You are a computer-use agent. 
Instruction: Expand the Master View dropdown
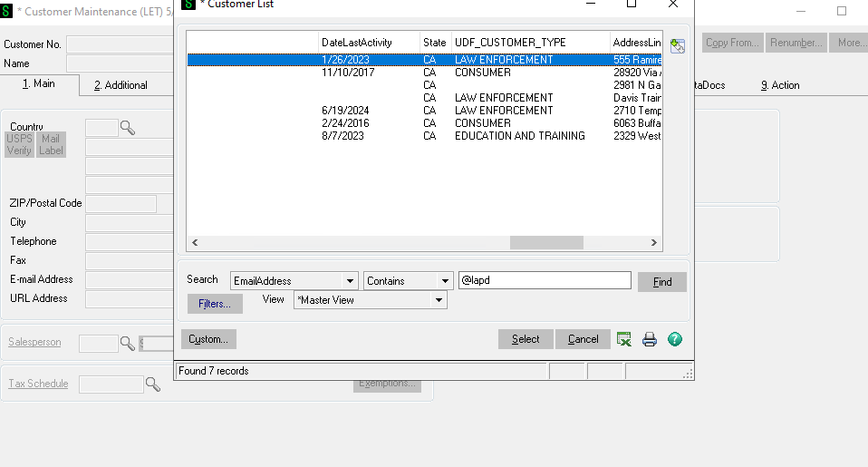tap(439, 300)
